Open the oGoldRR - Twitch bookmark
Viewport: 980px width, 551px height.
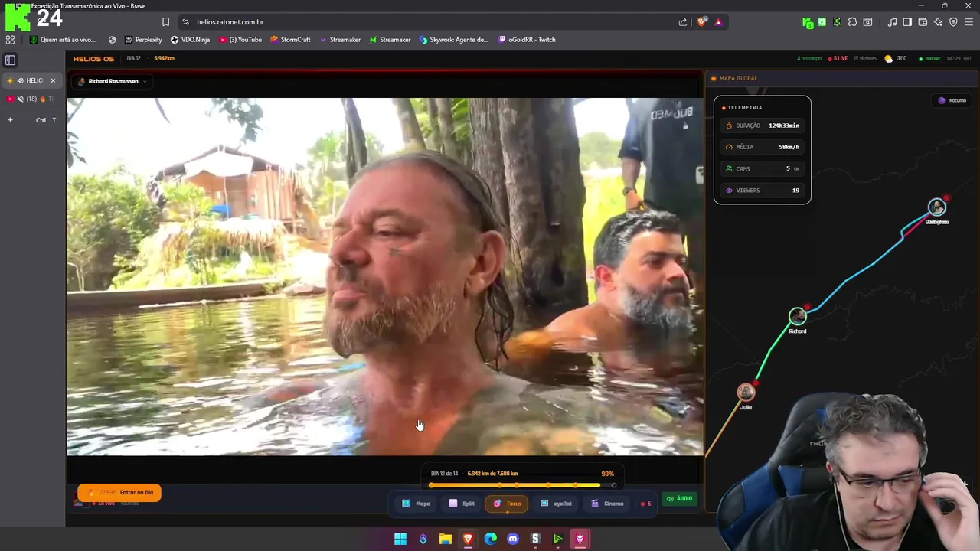(x=527, y=40)
